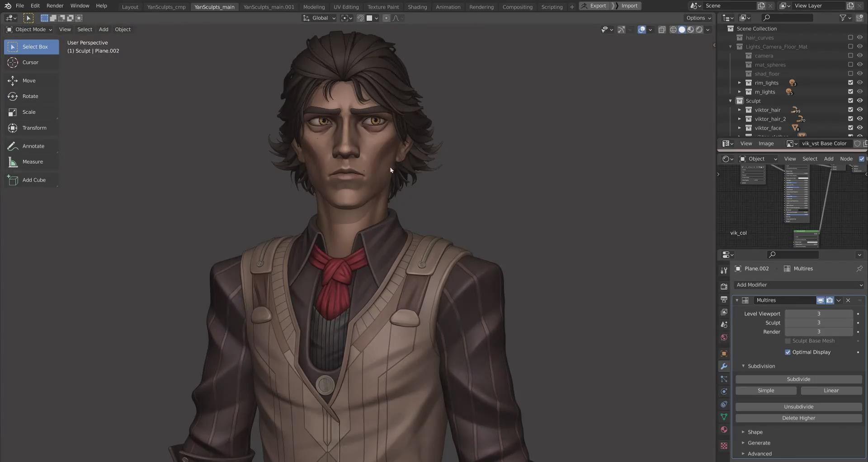Pick the Measure tool
868x462 pixels.
click(33, 162)
